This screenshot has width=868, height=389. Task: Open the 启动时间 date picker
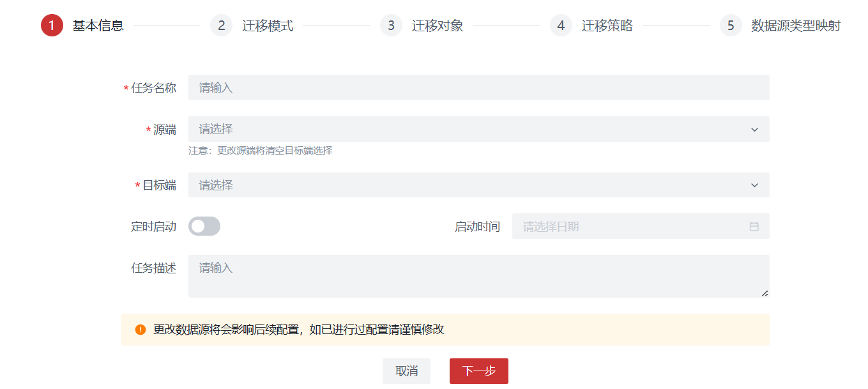click(632, 227)
